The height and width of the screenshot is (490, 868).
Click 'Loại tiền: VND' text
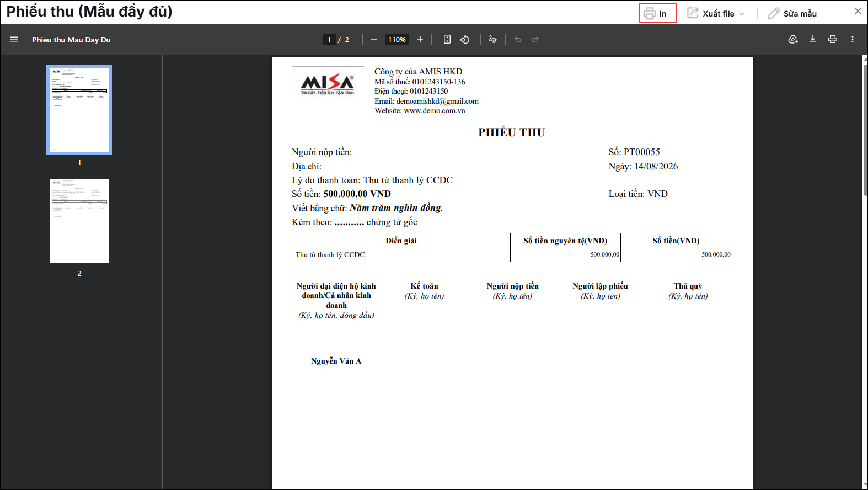coord(638,194)
